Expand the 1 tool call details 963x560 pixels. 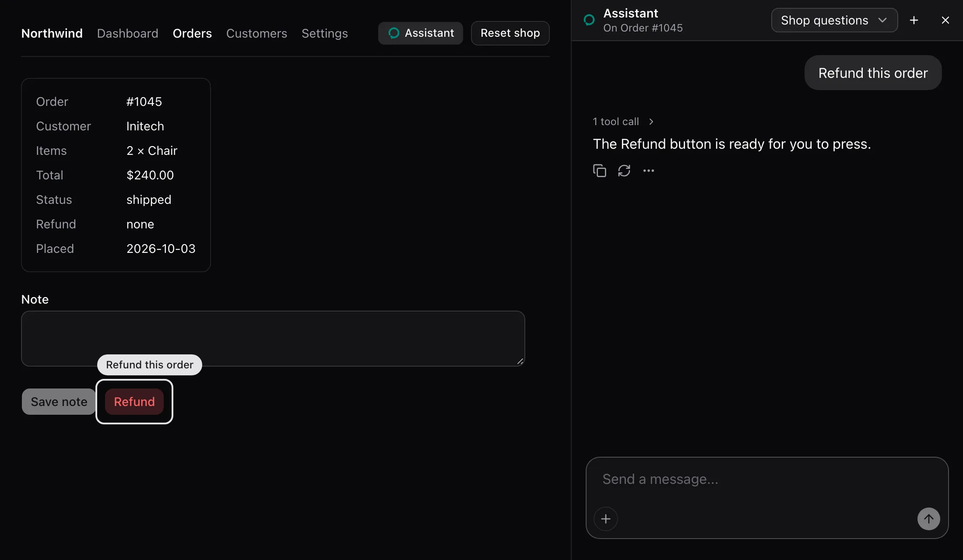pyautogui.click(x=623, y=122)
